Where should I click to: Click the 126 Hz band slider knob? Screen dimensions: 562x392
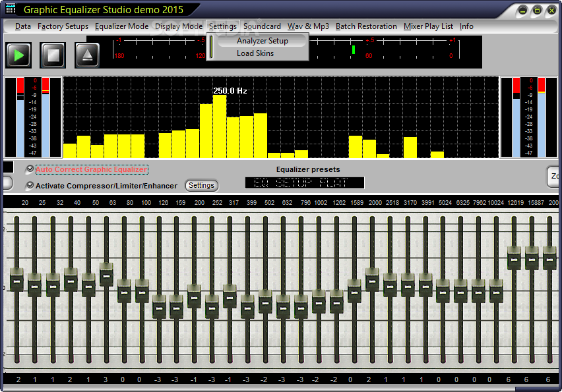point(159,307)
